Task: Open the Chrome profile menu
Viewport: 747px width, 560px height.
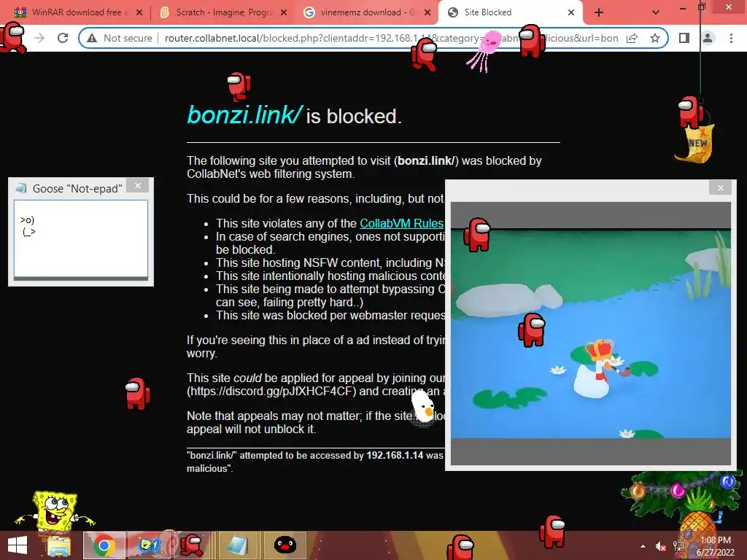Action: (708, 38)
